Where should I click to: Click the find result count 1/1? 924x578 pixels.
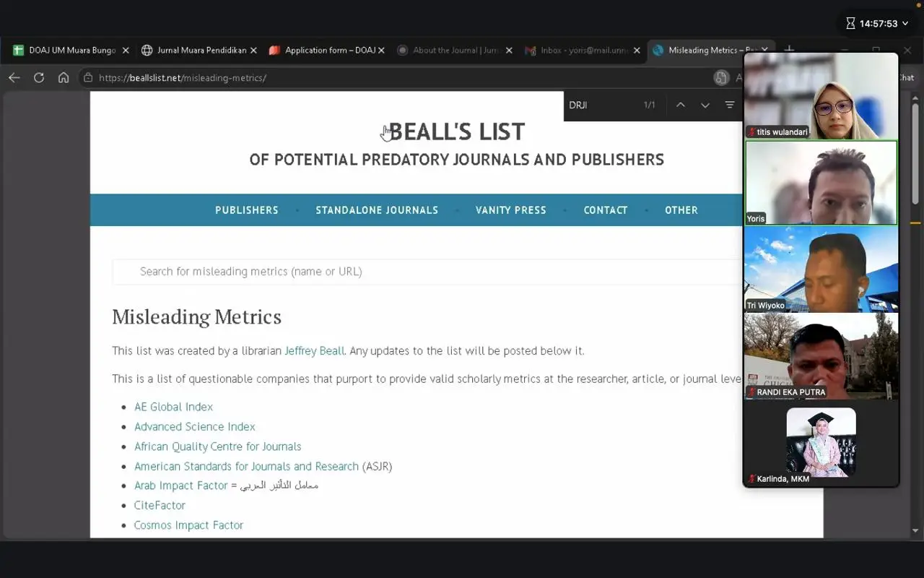click(x=650, y=105)
